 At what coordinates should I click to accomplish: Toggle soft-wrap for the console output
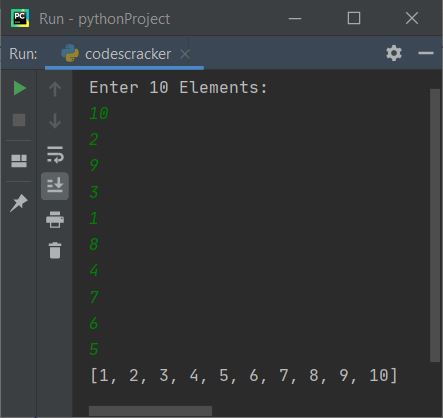point(55,155)
